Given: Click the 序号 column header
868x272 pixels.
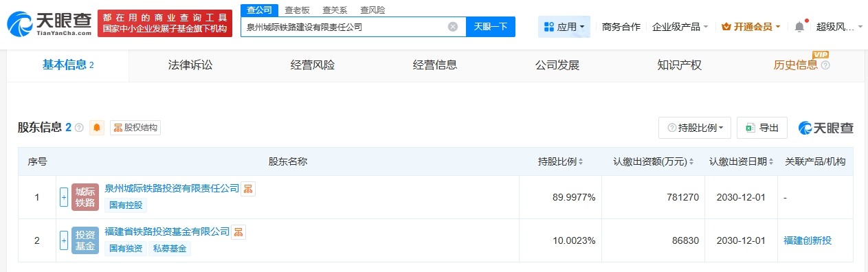Looking at the screenshot, I should pyautogui.click(x=37, y=162).
